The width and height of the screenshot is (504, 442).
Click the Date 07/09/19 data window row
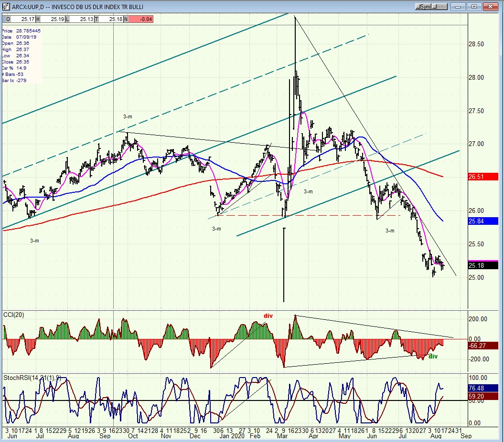(19, 37)
